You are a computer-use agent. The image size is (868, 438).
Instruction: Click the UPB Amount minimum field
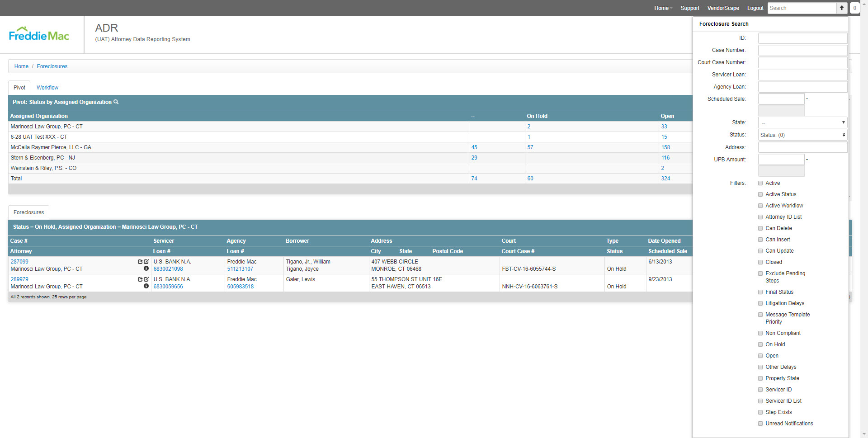tap(781, 159)
